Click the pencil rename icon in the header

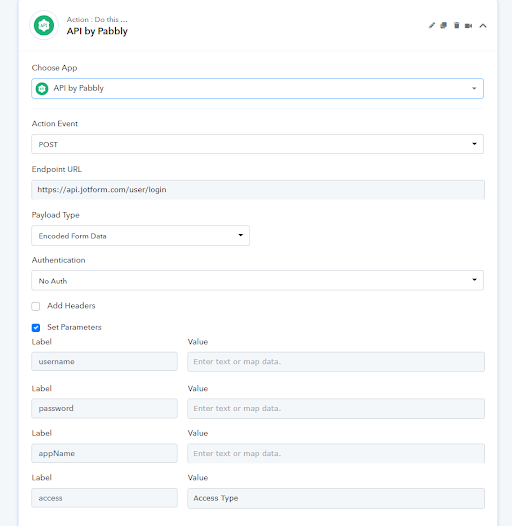(432, 25)
